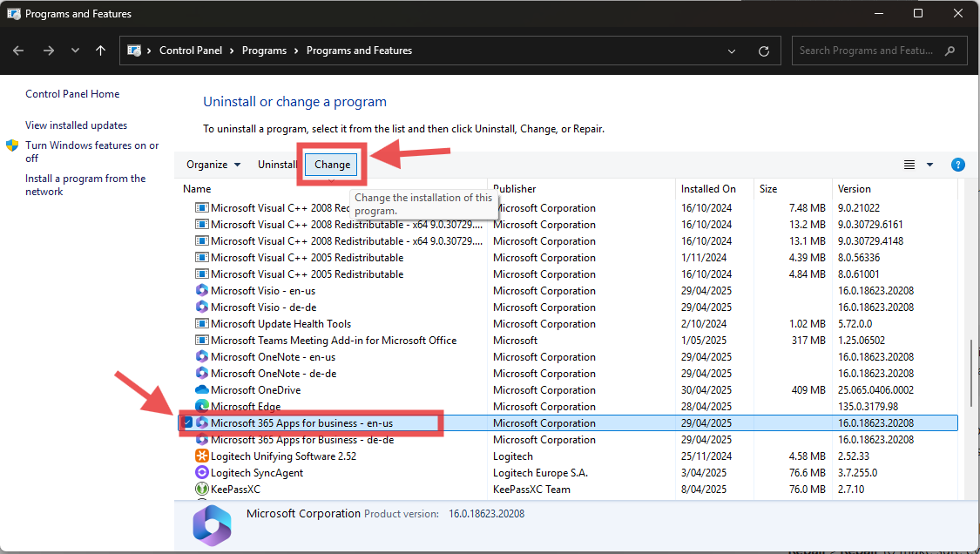Uncheck Microsoft 365 Apps en-us checkbox
The height and width of the screenshot is (554, 980).
click(x=186, y=423)
